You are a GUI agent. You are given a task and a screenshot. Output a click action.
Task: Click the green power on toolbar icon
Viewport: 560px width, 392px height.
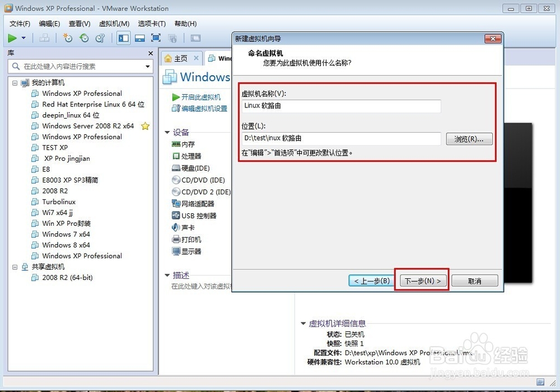tap(12, 38)
